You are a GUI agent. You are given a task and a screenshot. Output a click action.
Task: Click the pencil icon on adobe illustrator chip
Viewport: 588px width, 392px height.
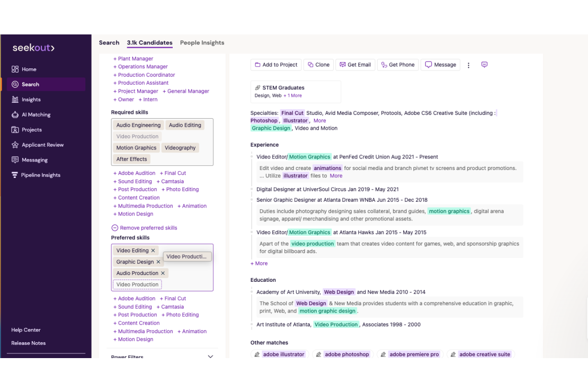click(257, 354)
